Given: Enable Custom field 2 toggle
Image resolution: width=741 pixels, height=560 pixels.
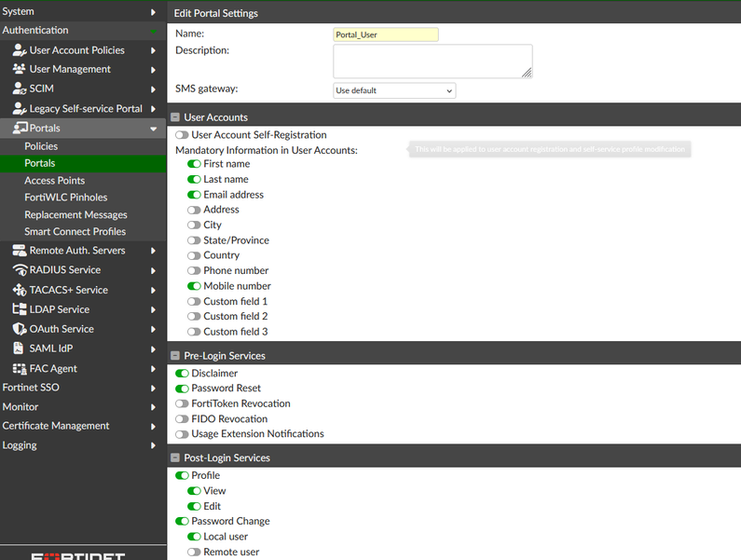Looking at the screenshot, I should click(x=194, y=317).
